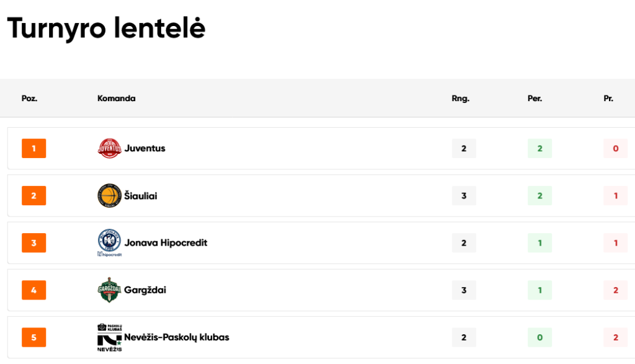Select the Jonava Hipocredit team name

(166, 243)
